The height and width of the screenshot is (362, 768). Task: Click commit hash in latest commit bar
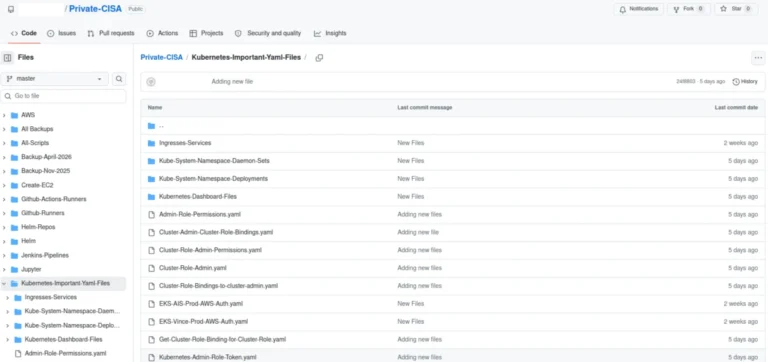pos(686,82)
